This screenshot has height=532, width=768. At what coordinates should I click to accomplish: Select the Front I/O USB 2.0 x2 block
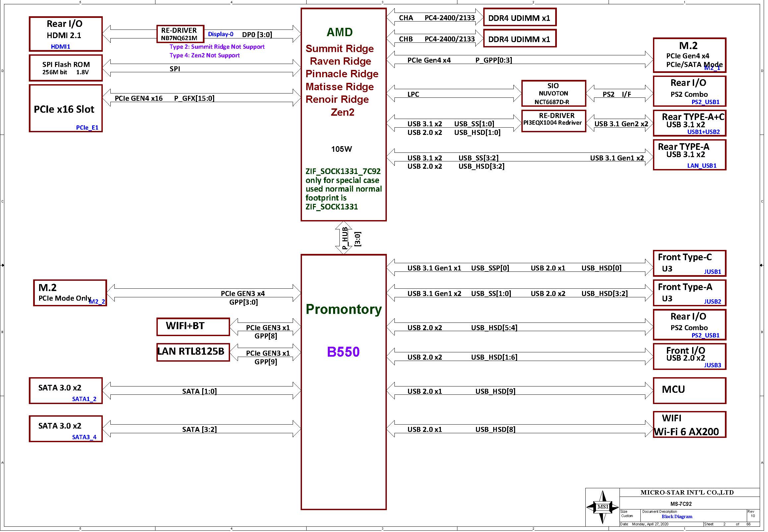690,357
